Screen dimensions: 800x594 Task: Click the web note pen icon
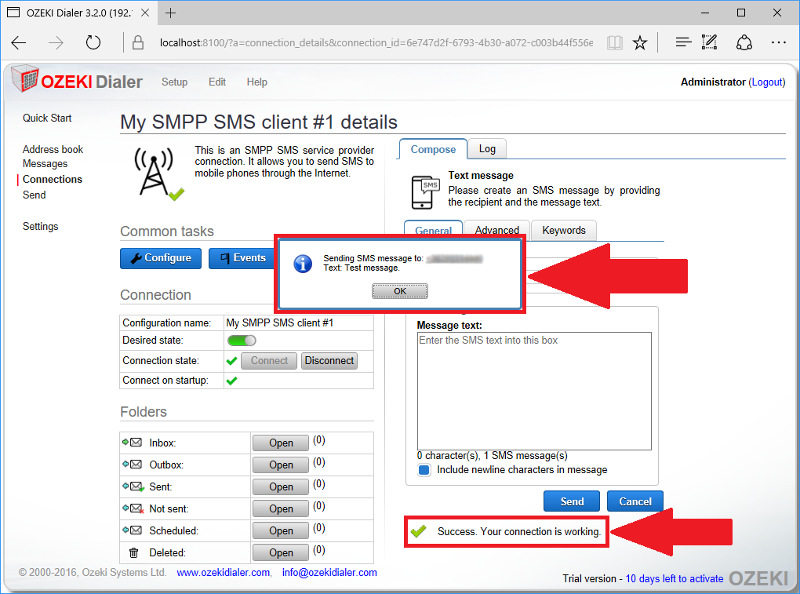coord(711,43)
